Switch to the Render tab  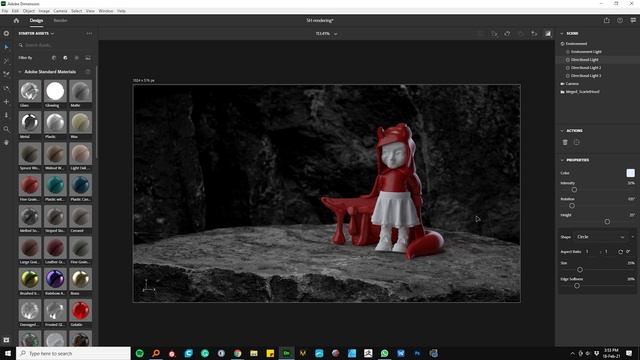pos(60,20)
